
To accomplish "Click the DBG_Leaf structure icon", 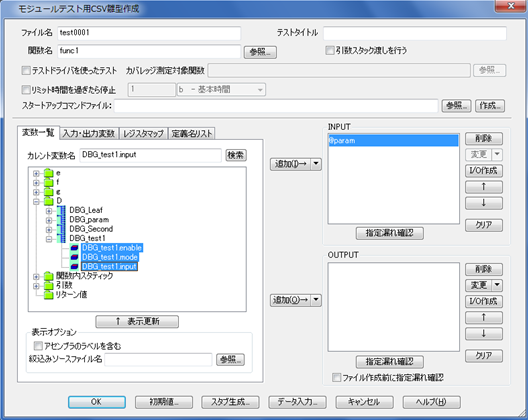I will [x=61, y=211].
